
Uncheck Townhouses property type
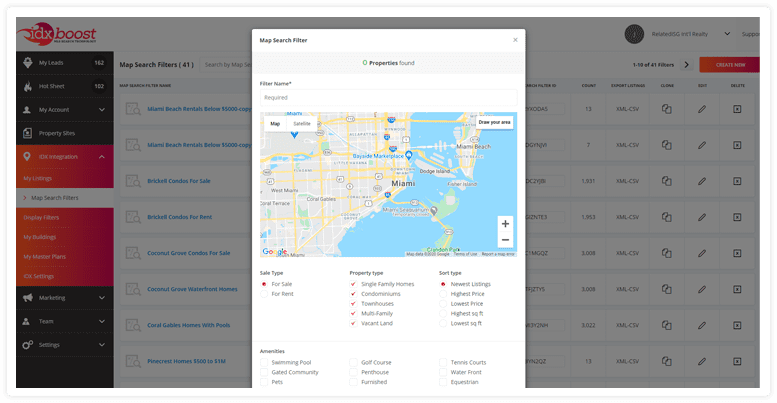(353, 303)
